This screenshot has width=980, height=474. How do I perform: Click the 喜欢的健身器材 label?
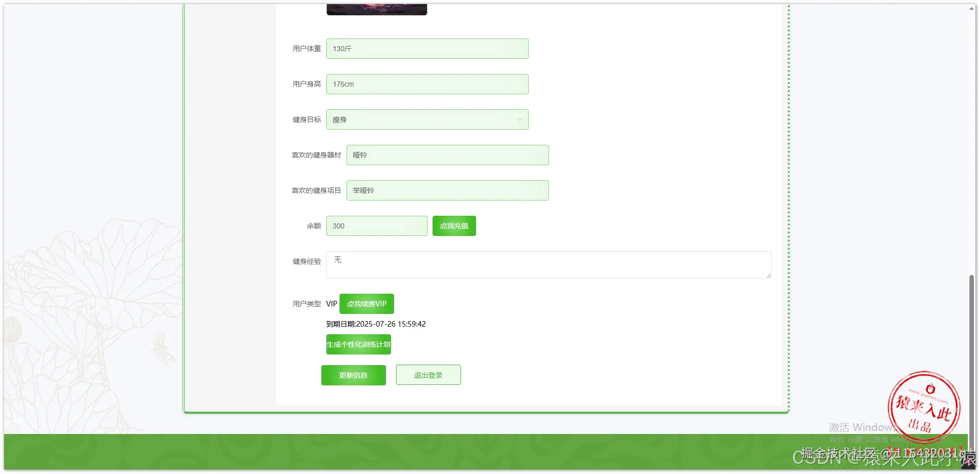tap(316, 155)
